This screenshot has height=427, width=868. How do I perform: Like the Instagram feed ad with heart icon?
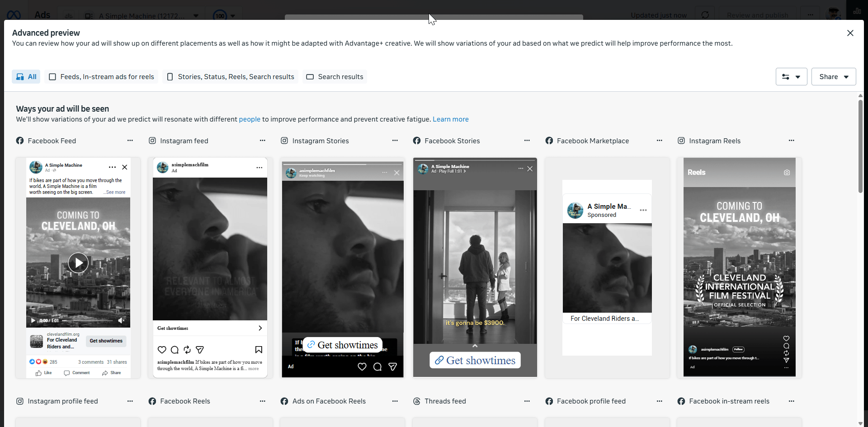162,350
